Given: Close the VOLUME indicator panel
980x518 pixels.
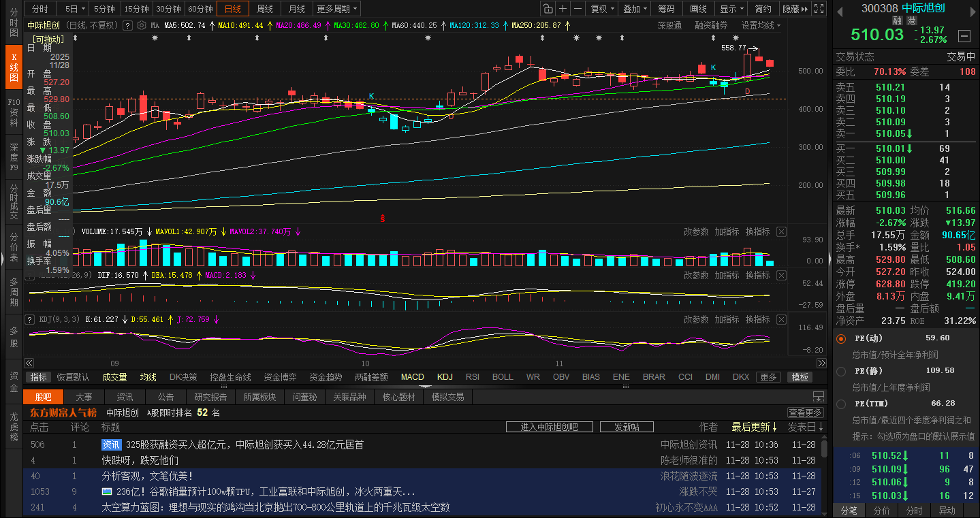Looking at the screenshot, I should click(x=781, y=231).
